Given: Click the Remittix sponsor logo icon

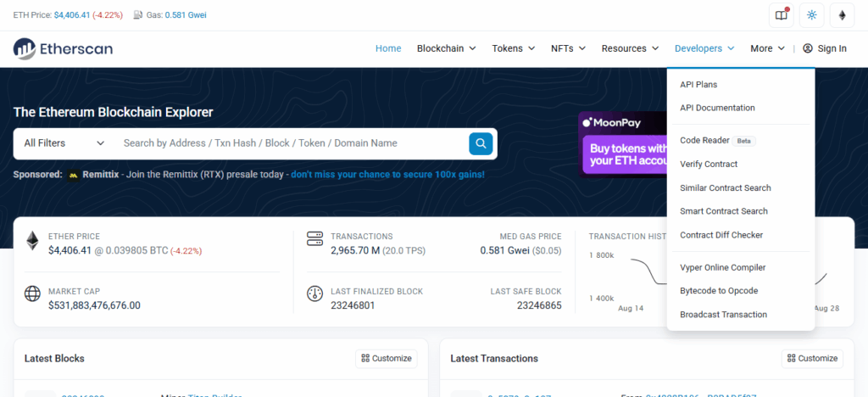Looking at the screenshot, I should pyautogui.click(x=74, y=175).
